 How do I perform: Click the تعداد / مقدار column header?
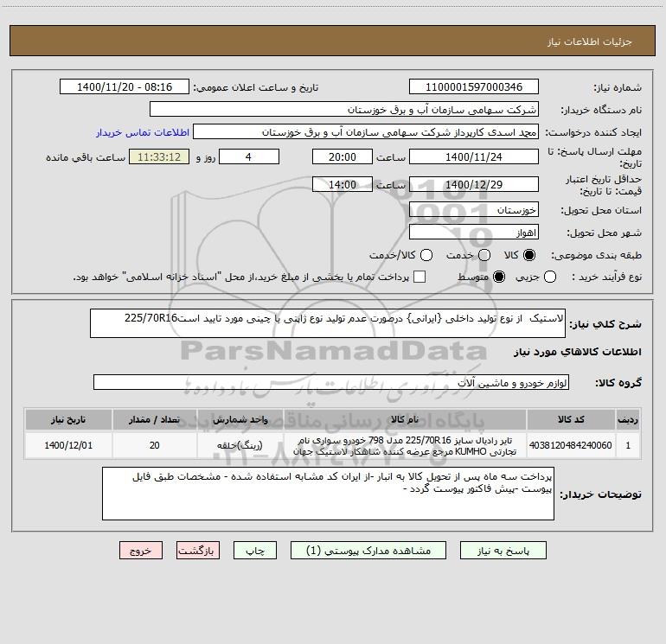pos(154,419)
